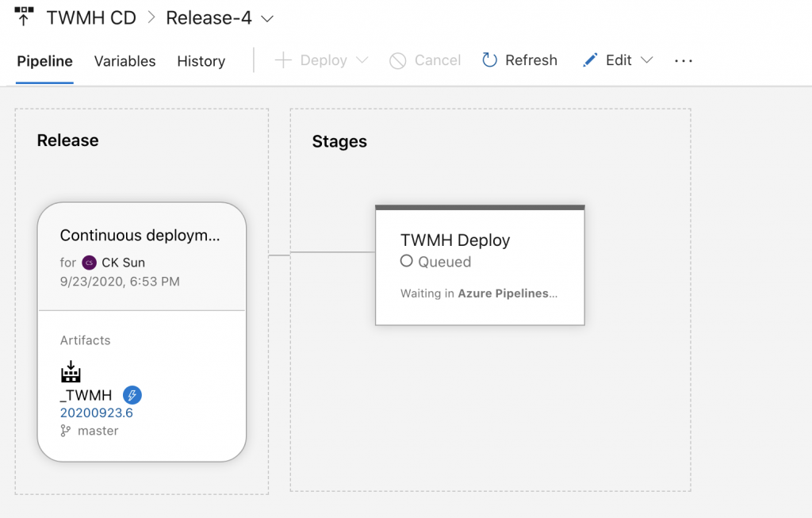
Task: Click the Cancel circle-slash icon
Action: 398,60
